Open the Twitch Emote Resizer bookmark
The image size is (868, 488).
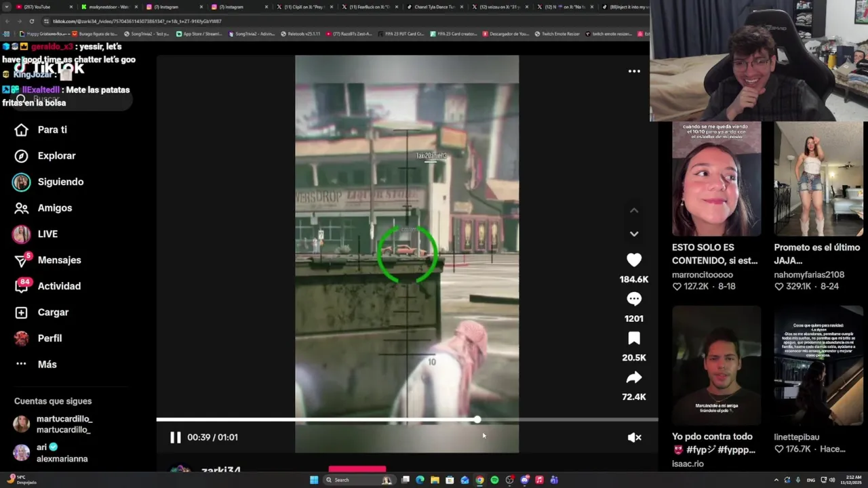[557, 34]
